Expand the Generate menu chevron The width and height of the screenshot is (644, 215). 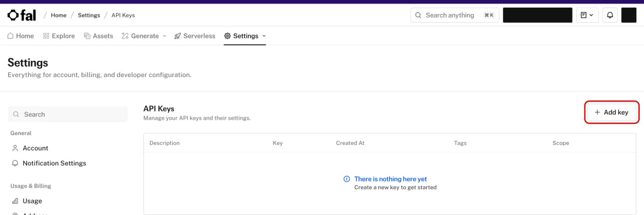165,36
